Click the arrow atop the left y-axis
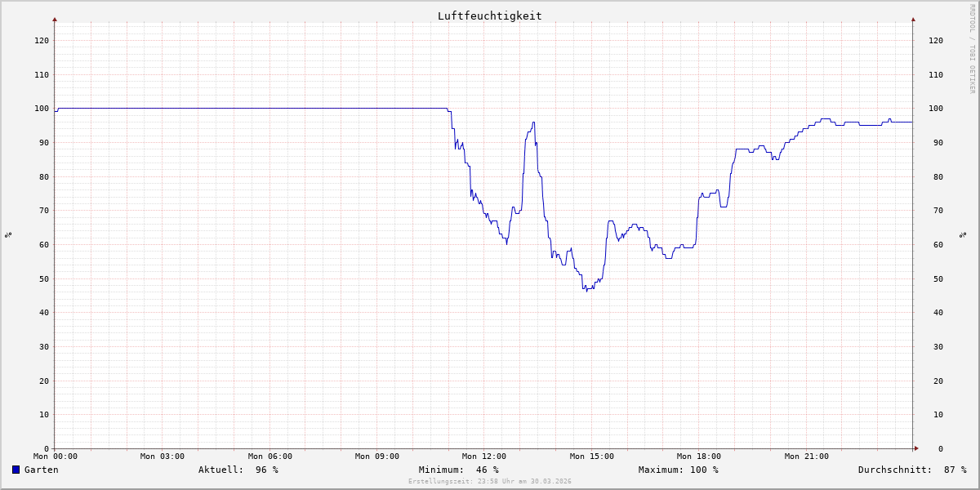This screenshot has width=980, height=490. click(55, 19)
